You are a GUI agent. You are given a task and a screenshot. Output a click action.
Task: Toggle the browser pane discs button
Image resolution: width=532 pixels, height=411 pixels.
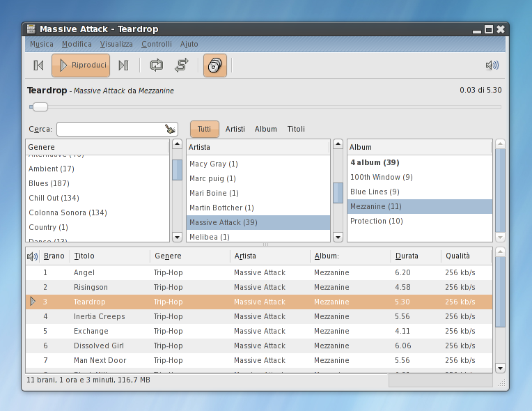tap(215, 65)
